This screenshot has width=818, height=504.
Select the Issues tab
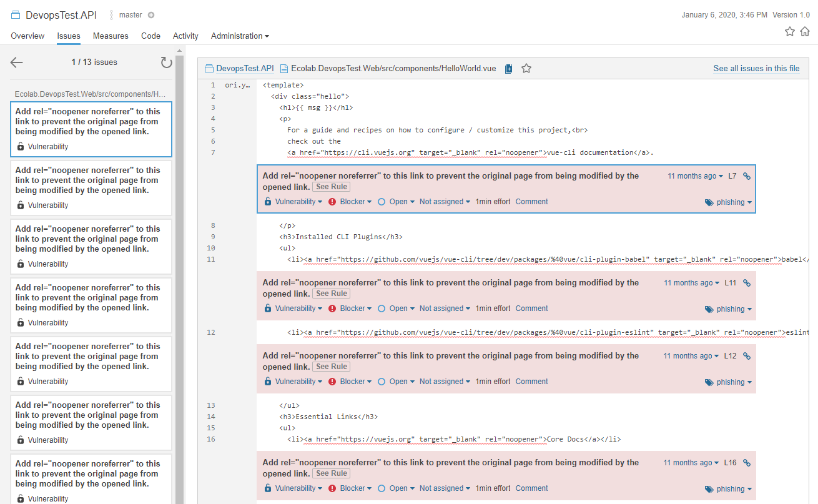69,36
